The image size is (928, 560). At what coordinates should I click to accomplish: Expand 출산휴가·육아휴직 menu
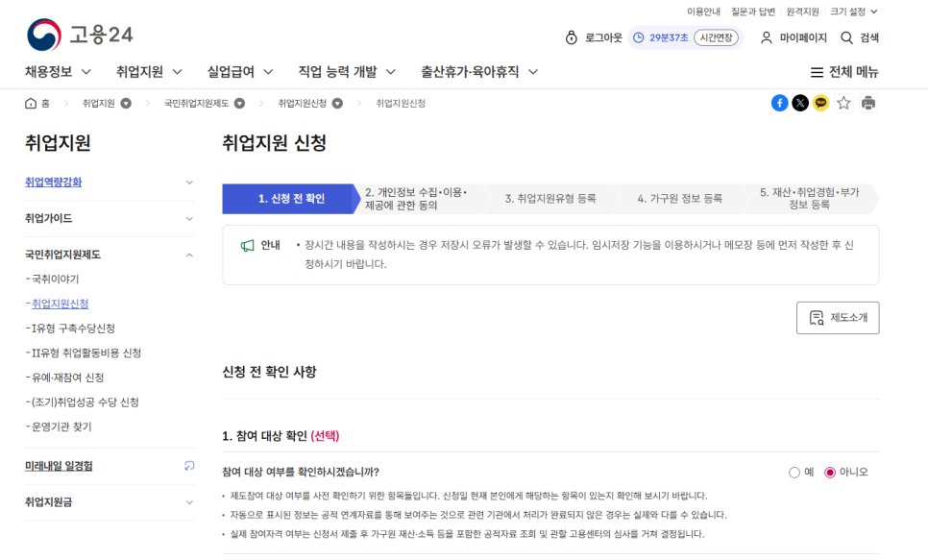pyautogui.click(x=479, y=72)
